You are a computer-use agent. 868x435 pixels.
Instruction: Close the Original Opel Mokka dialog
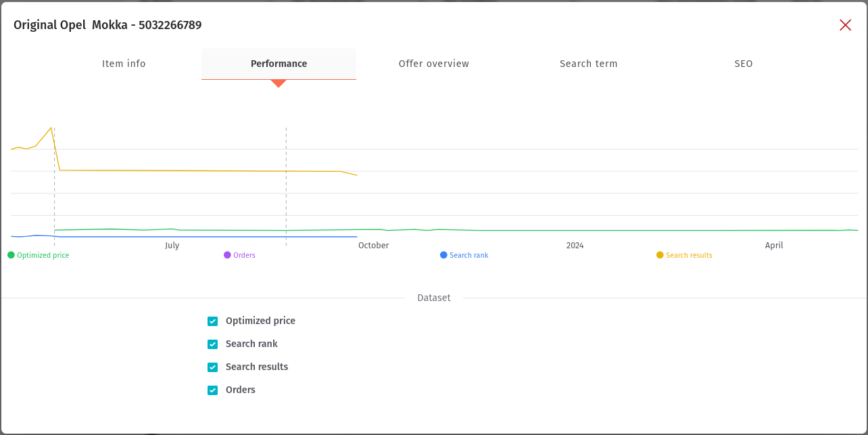pos(845,25)
